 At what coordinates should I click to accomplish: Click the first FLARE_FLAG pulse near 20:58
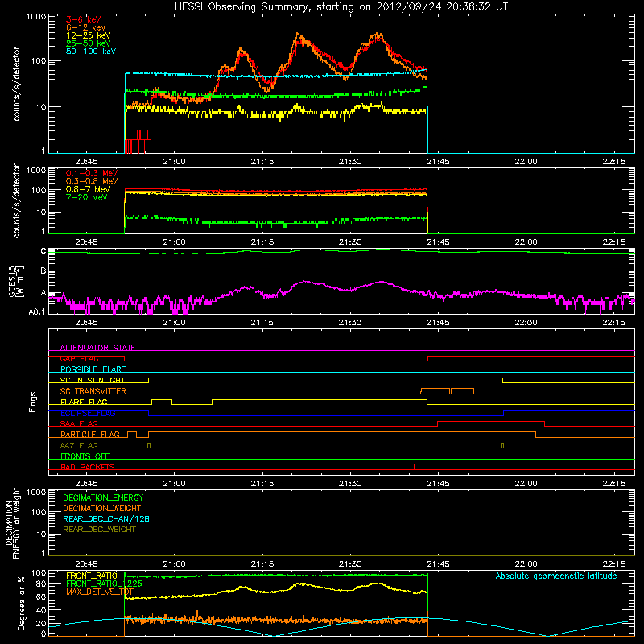pos(162,402)
